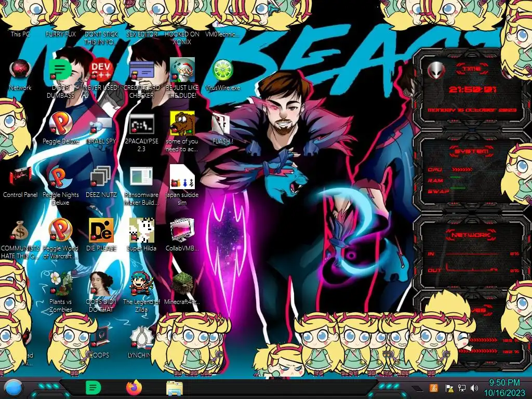Open File Explorer from the taskbar
Image resolution: width=532 pixels, height=399 pixels.
(175, 388)
